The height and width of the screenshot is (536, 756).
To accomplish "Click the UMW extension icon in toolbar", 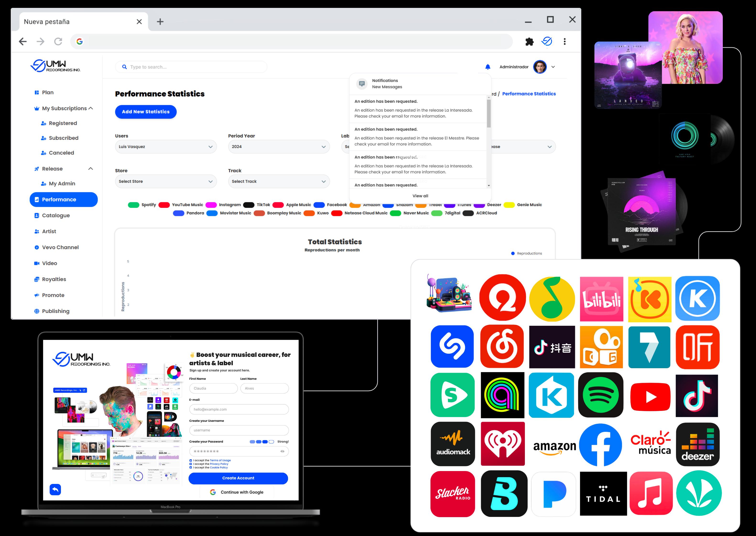I will [547, 41].
